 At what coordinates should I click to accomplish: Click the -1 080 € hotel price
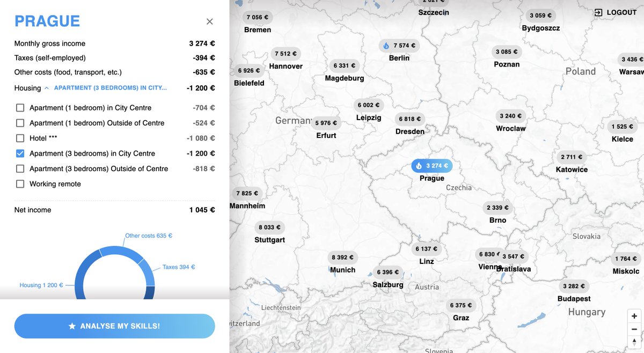pyautogui.click(x=201, y=138)
